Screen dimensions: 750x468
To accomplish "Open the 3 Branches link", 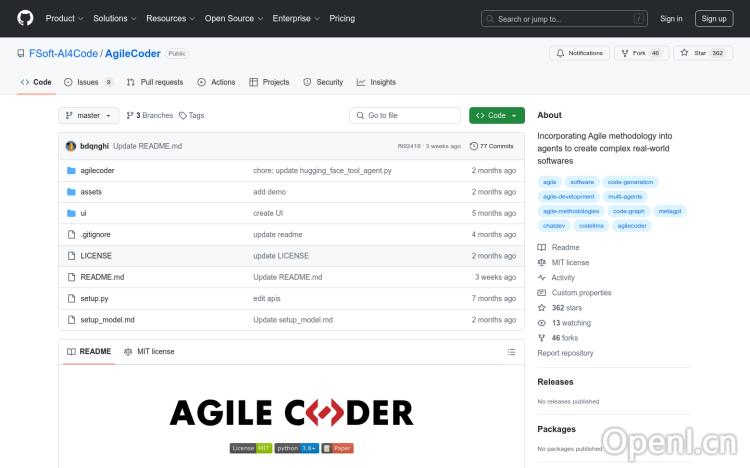I will pos(150,116).
